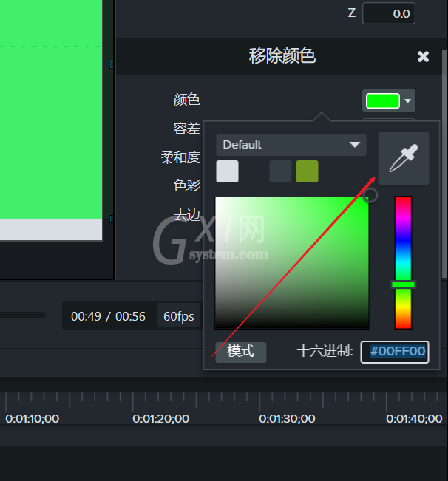Click the 00:49 / 00:56 time display

pos(108,316)
